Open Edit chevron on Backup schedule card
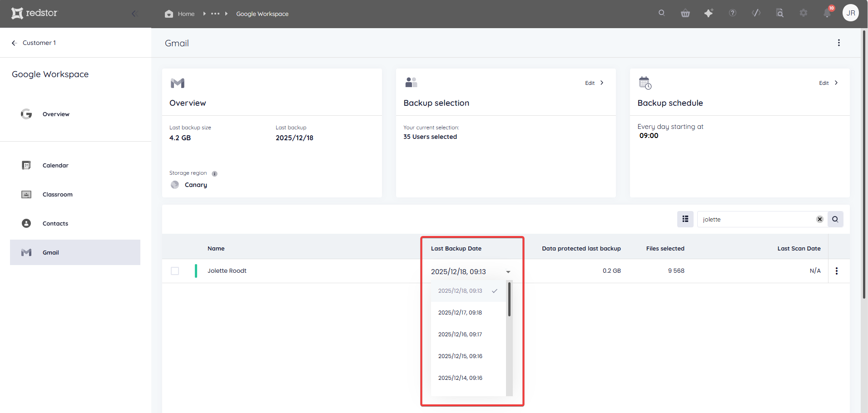 [836, 83]
